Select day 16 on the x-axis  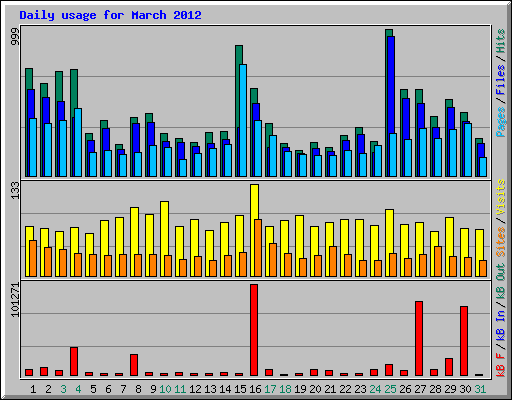point(255,389)
